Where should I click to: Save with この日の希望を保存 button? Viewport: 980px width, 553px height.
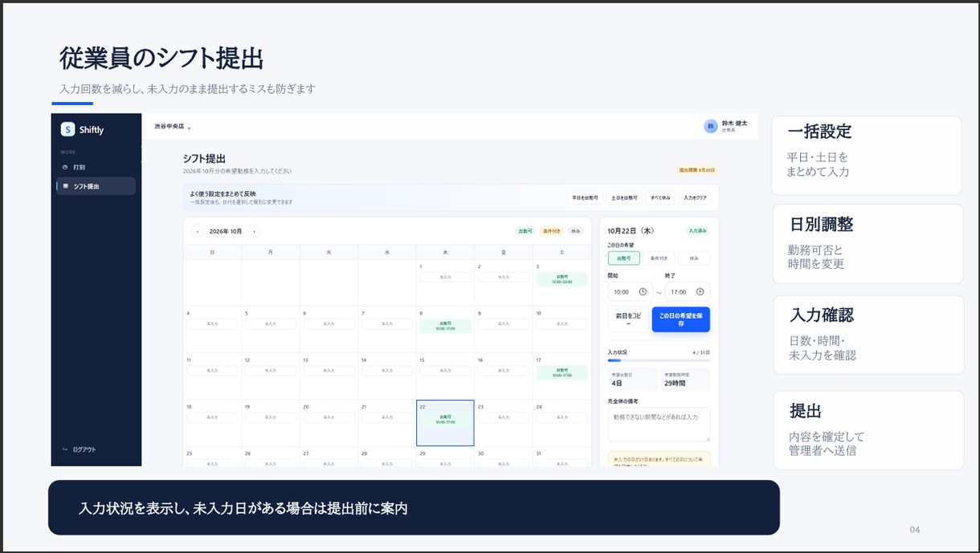[x=681, y=319]
